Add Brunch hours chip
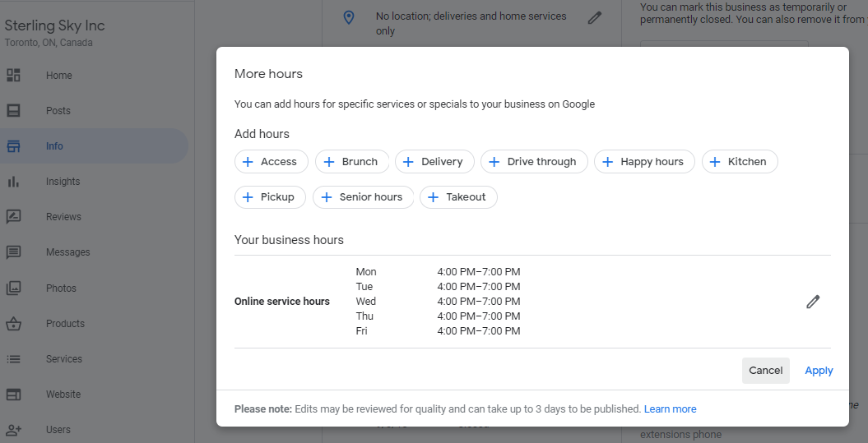Viewport: 868px width, 443px height. click(351, 162)
